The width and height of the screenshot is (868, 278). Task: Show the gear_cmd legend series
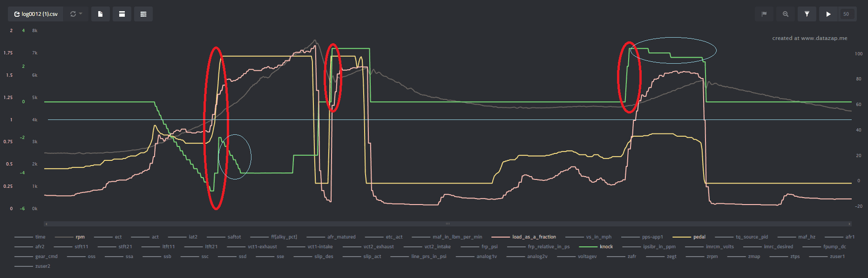click(36, 257)
